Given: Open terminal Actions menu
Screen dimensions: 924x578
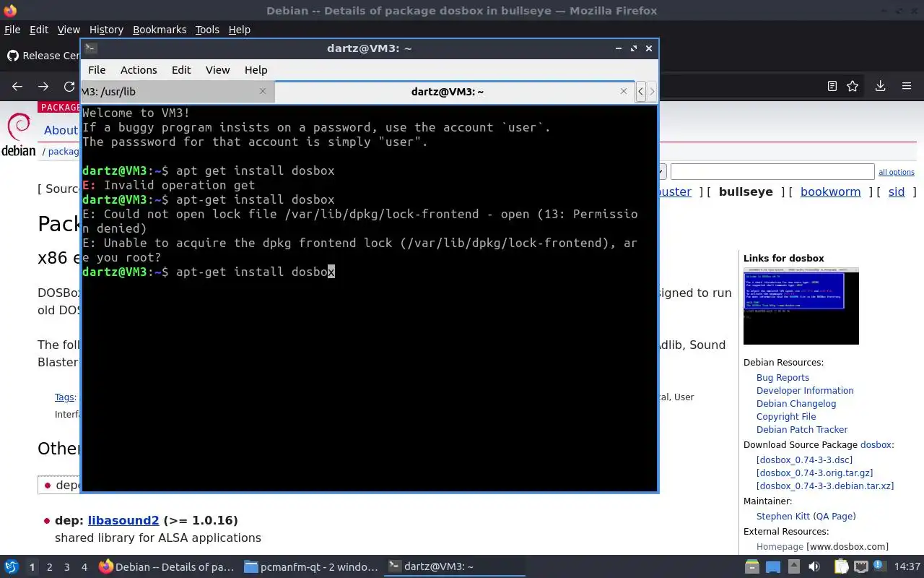Looking at the screenshot, I should tap(139, 70).
